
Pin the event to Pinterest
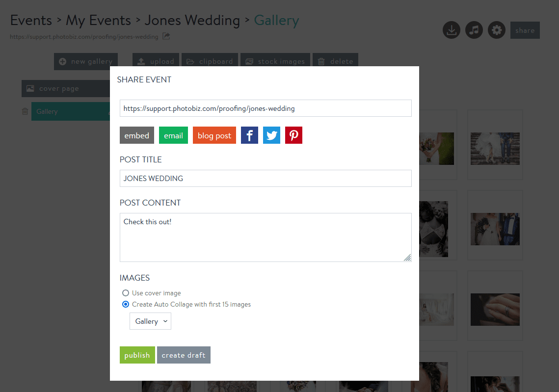click(293, 135)
